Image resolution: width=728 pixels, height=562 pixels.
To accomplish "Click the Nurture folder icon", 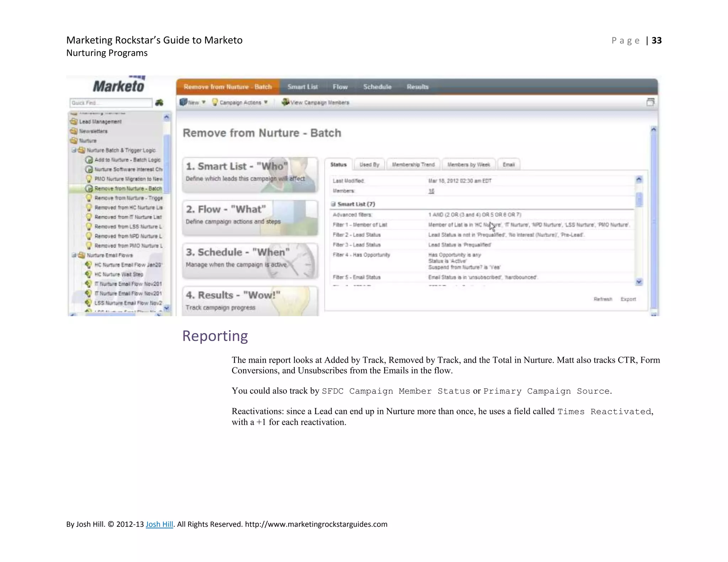I will coord(74,141).
